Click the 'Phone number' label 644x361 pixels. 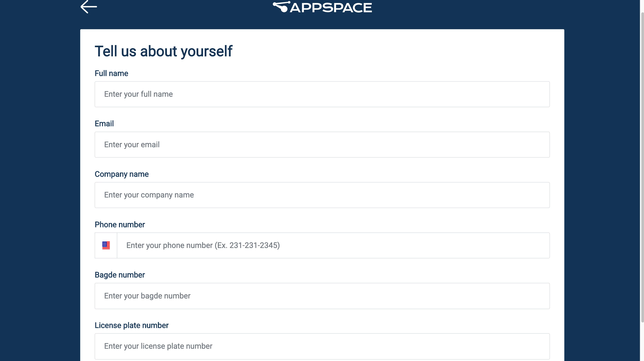tap(120, 225)
